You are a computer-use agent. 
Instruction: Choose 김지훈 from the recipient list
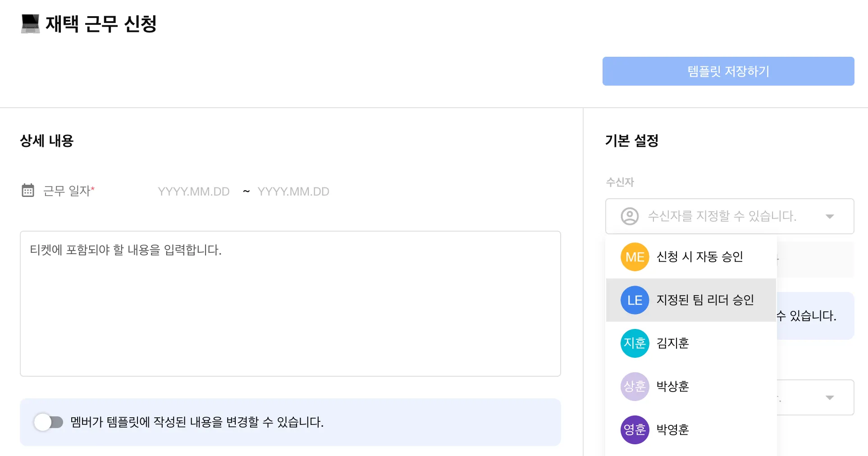coord(672,343)
